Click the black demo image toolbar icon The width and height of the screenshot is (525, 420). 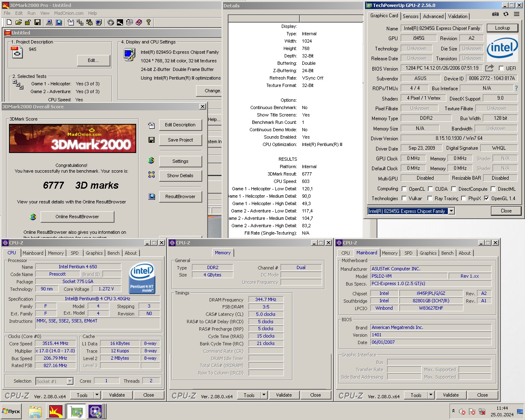click(x=120, y=22)
